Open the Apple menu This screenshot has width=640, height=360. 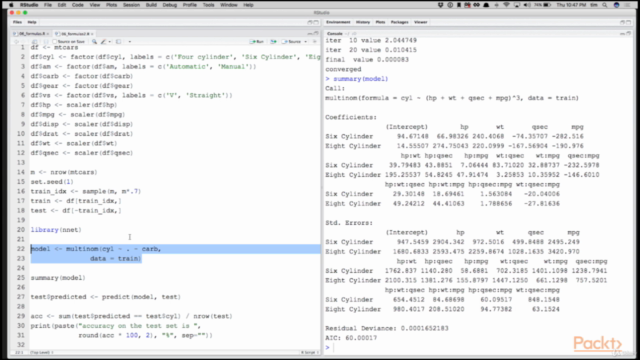click(x=11, y=5)
